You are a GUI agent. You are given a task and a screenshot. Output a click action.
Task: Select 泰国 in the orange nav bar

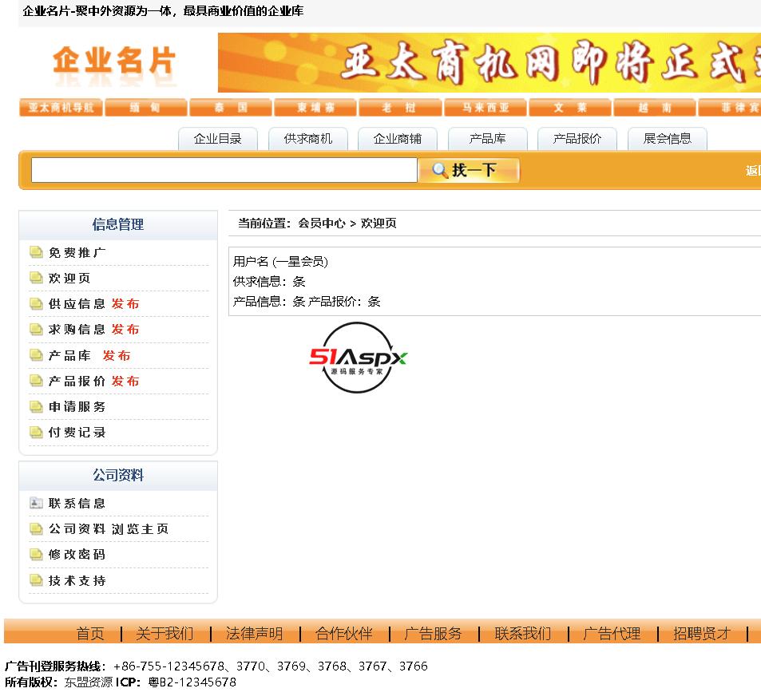coord(231,108)
